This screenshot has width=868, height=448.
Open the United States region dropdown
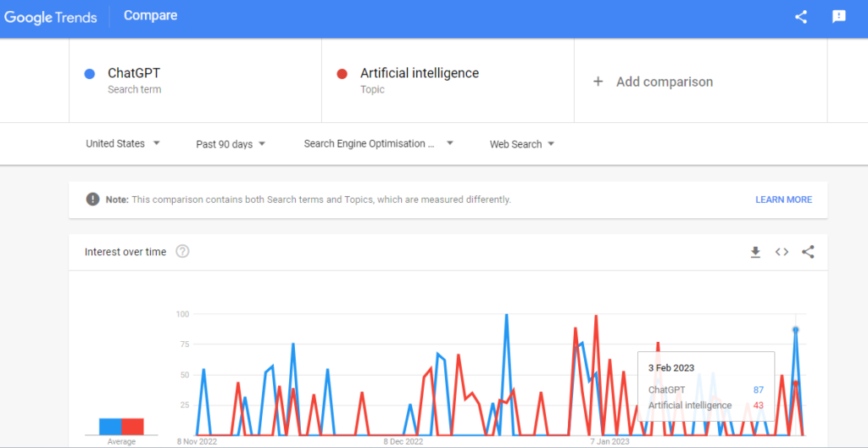(123, 143)
